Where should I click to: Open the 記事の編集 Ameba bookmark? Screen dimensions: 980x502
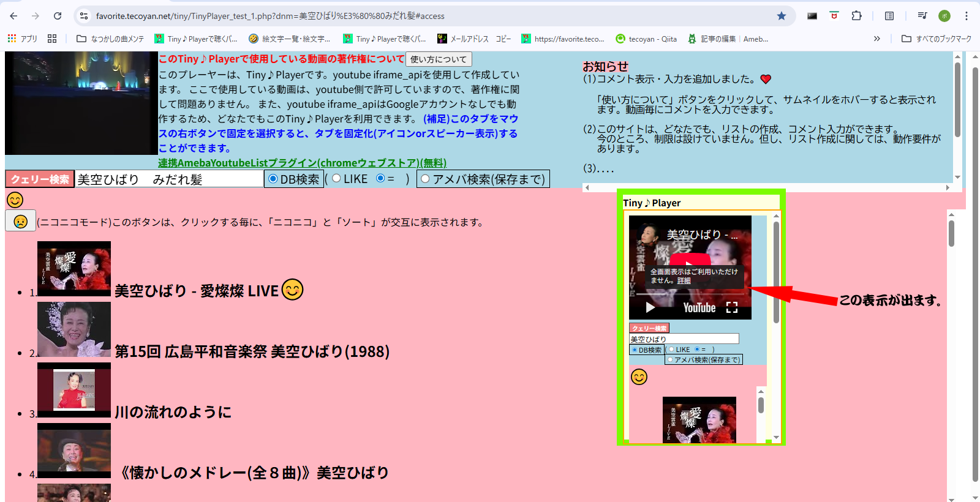point(728,39)
